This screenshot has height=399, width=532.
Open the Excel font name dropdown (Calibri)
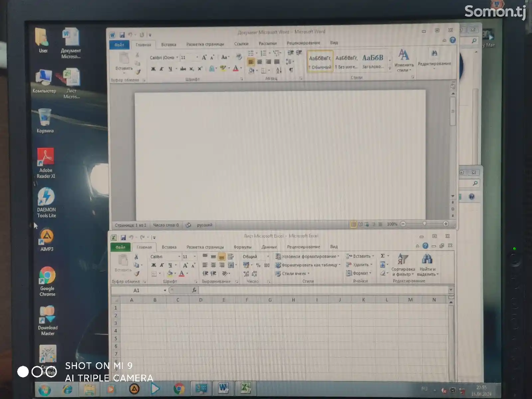tap(179, 257)
